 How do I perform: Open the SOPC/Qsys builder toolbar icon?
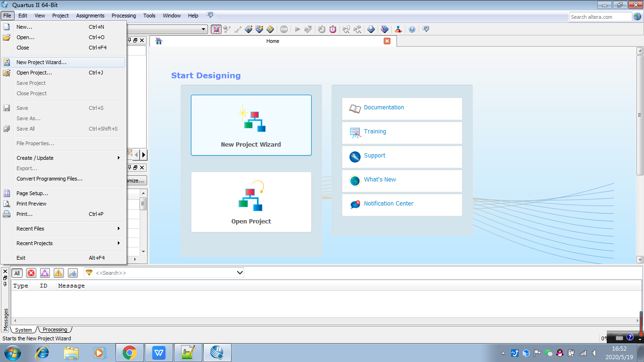click(398, 29)
